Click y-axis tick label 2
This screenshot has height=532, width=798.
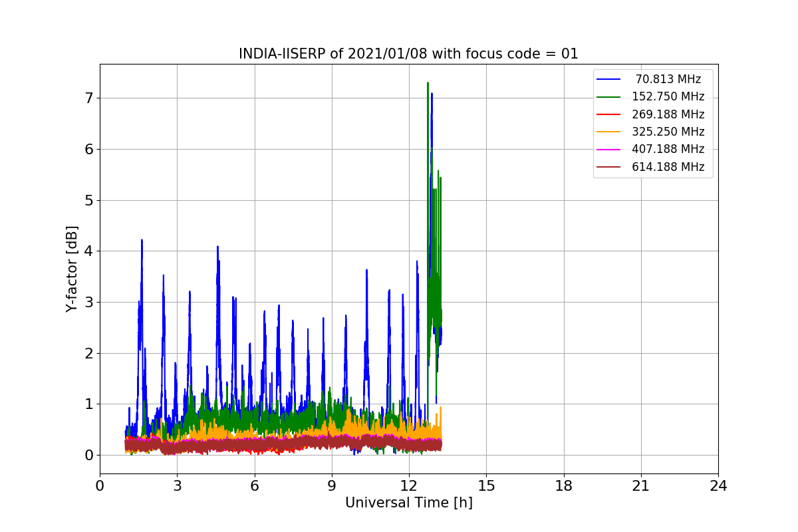click(88, 353)
